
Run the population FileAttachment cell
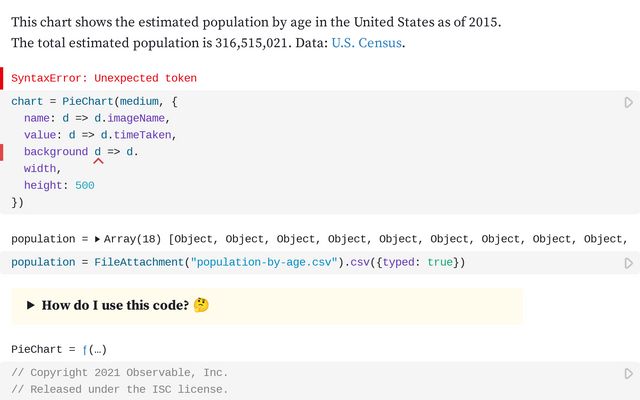coord(628,263)
